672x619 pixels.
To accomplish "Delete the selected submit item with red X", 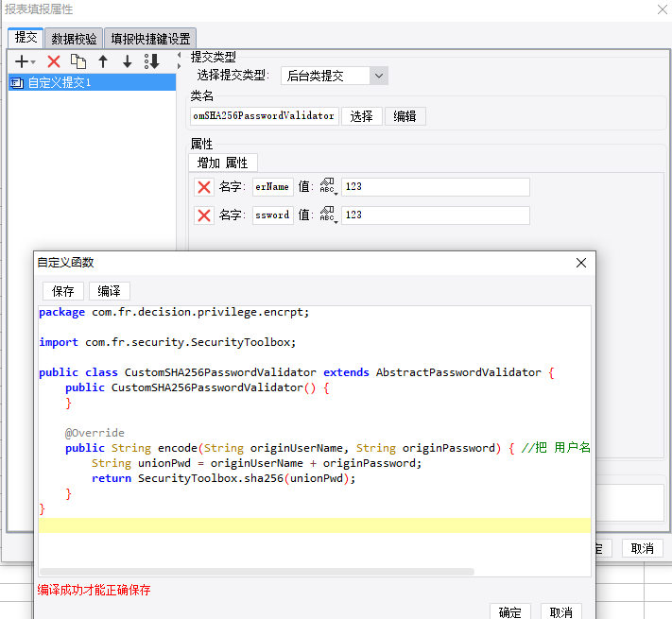I will point(54,61).
